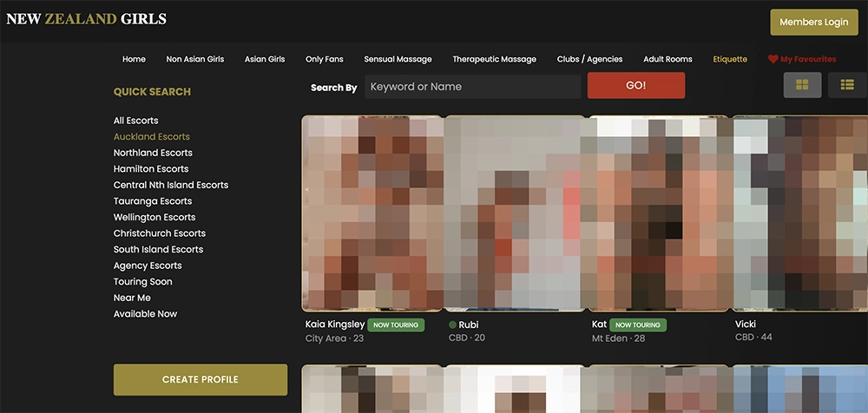Click the Now Touring badge beside Kat
868x413 pixels.
click(638, 325)
